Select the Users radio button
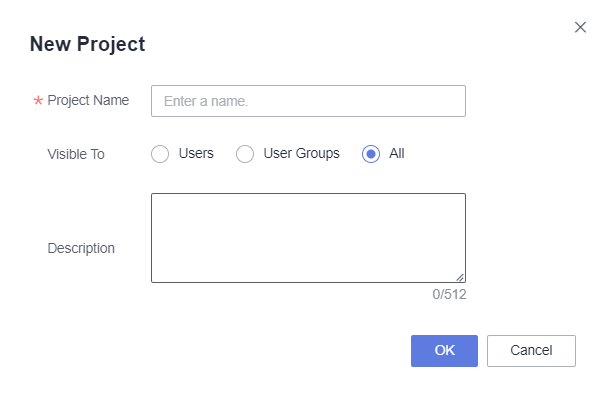The image size is (601, 397). coord(160,154)
